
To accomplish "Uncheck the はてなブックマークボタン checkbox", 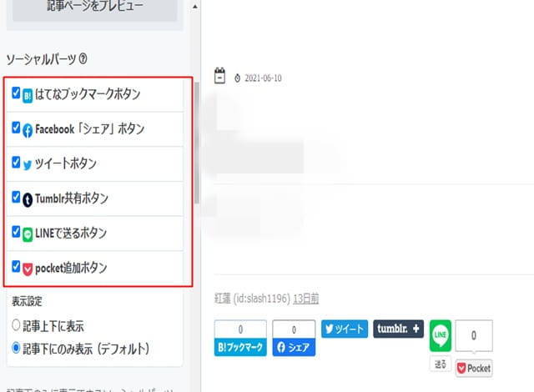I will click(x=16, y=93).
